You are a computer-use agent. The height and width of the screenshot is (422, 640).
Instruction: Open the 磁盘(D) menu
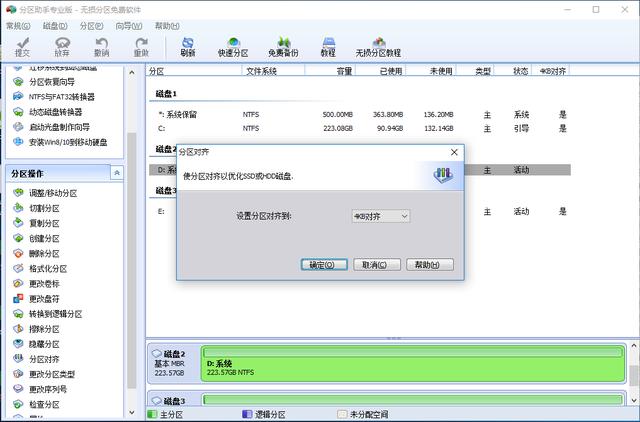(55, 26)
